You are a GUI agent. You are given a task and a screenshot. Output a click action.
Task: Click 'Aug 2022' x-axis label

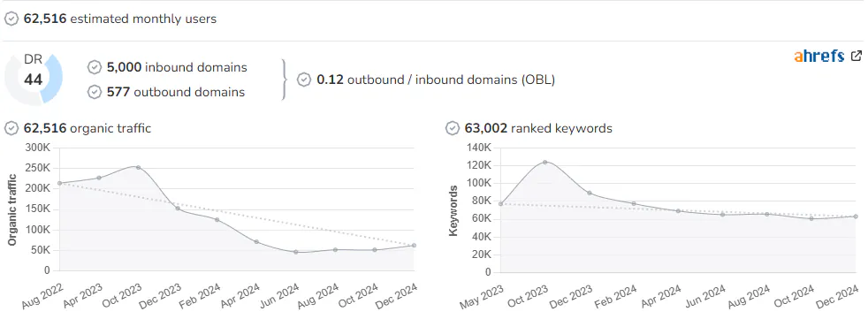coord(43,295)
